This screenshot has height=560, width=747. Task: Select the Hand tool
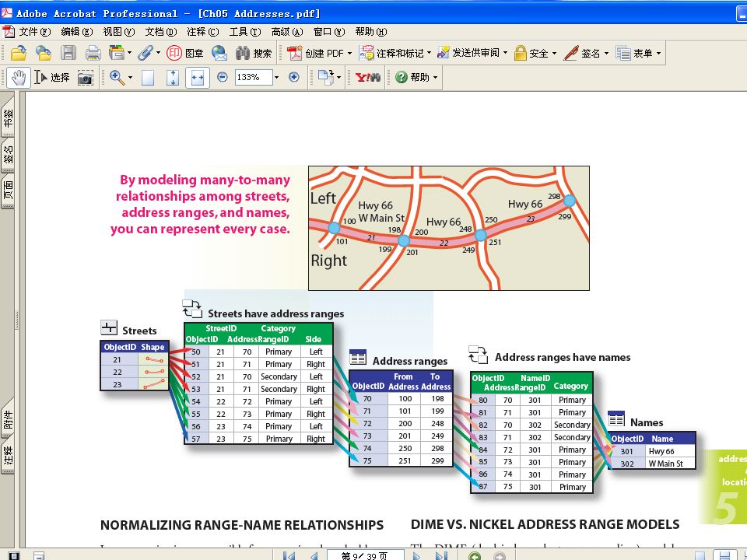19,77
